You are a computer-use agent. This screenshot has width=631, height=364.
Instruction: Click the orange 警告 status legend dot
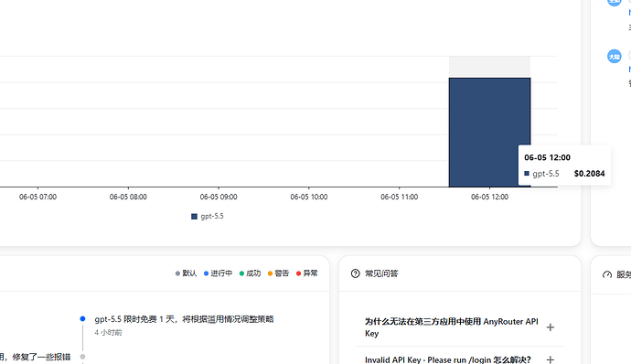[x=270, y=273]
